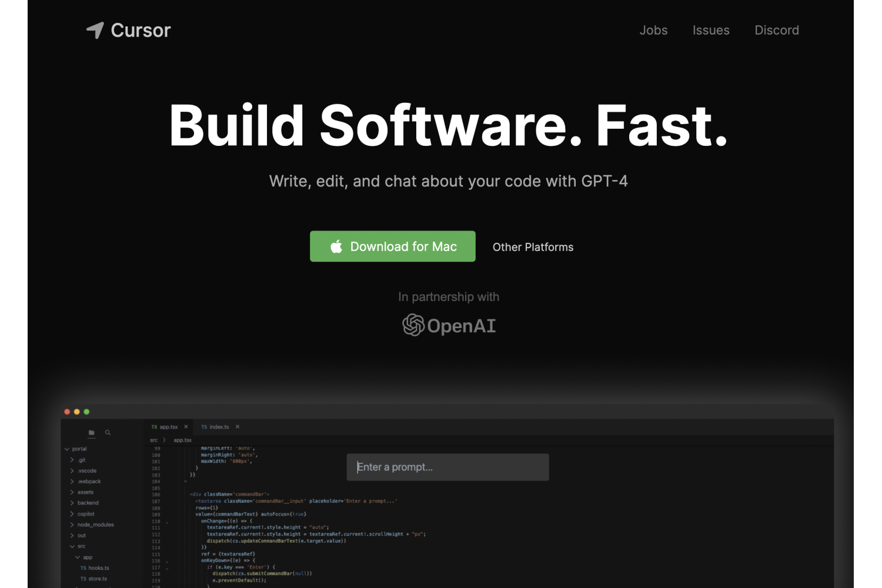The image size is (882, 588).
Task: Expand the assets folder
Action: coord(72,492)
